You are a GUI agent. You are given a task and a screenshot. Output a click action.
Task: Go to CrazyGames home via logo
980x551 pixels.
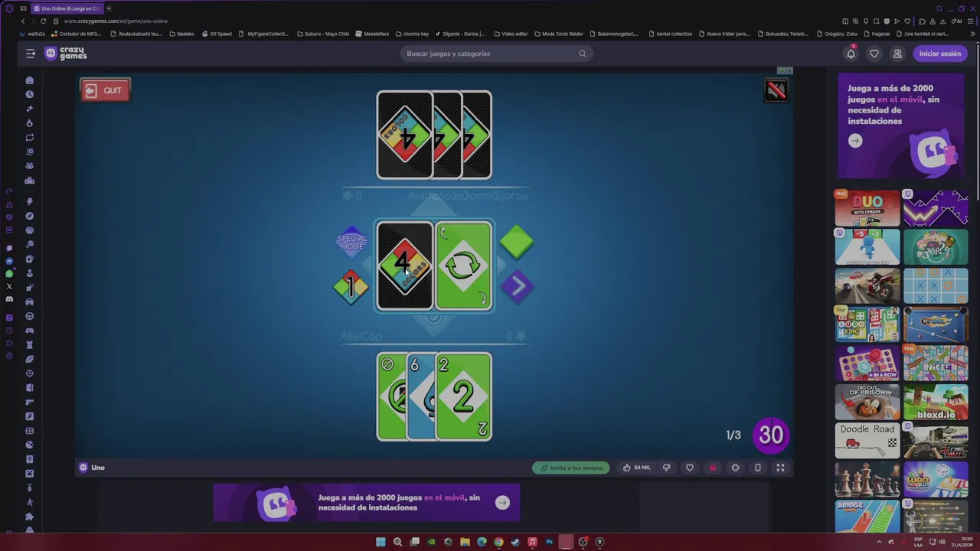pos(66,54)
